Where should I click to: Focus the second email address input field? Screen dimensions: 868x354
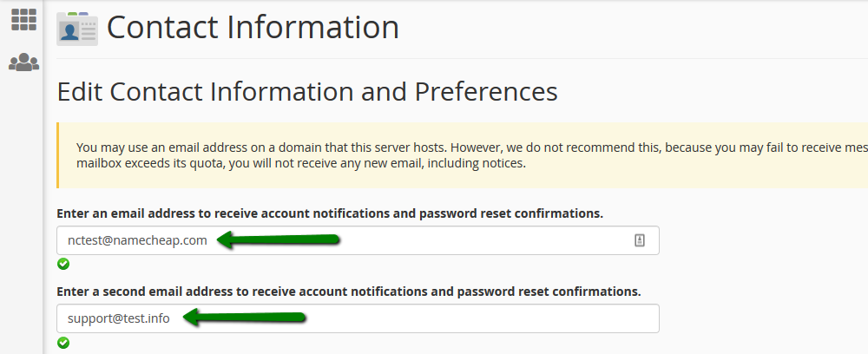[x=358, y=318]
